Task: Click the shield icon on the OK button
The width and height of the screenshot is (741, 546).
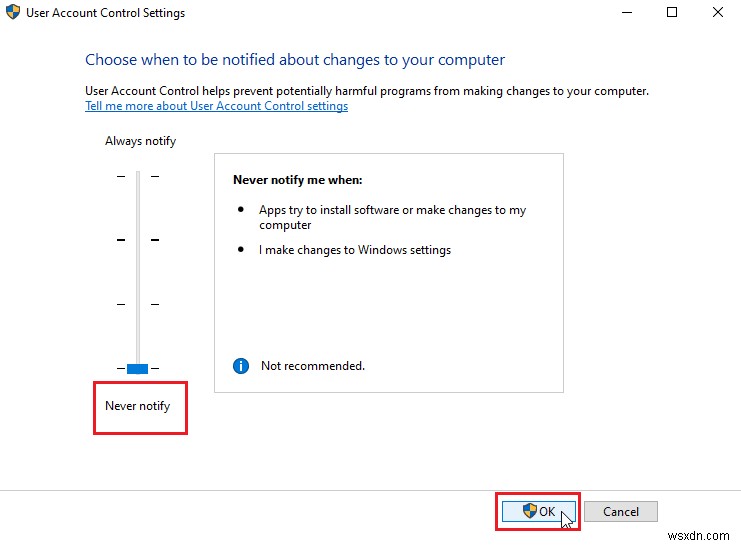Action: pos(530,511)
